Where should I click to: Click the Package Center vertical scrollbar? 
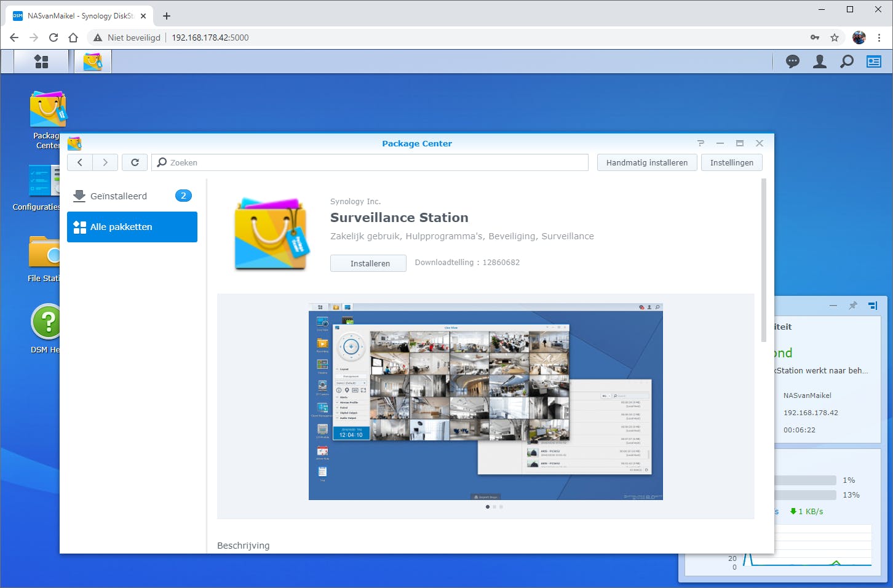(x=764, y=260)
